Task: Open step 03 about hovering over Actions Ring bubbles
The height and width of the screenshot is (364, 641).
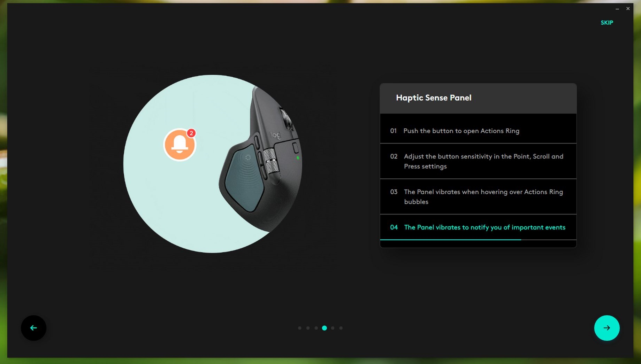Action: pyautogui.click(x=478, y=197)
